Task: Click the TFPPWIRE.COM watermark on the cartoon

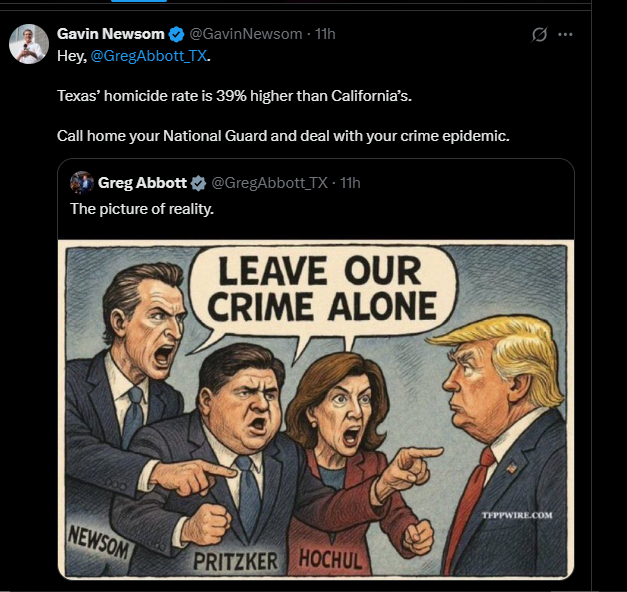Action: point(516,516)
